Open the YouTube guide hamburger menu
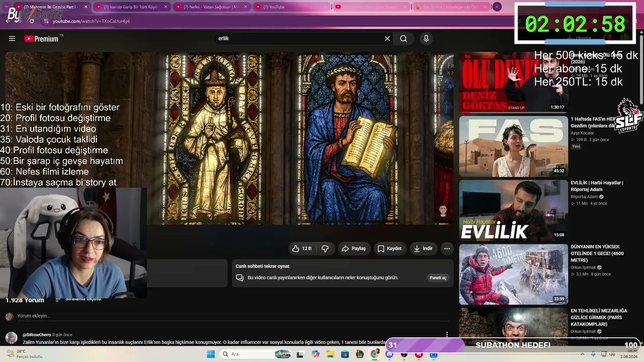This screenshot has height=362, width=644. pyautogui.click(x=12, y=39)
